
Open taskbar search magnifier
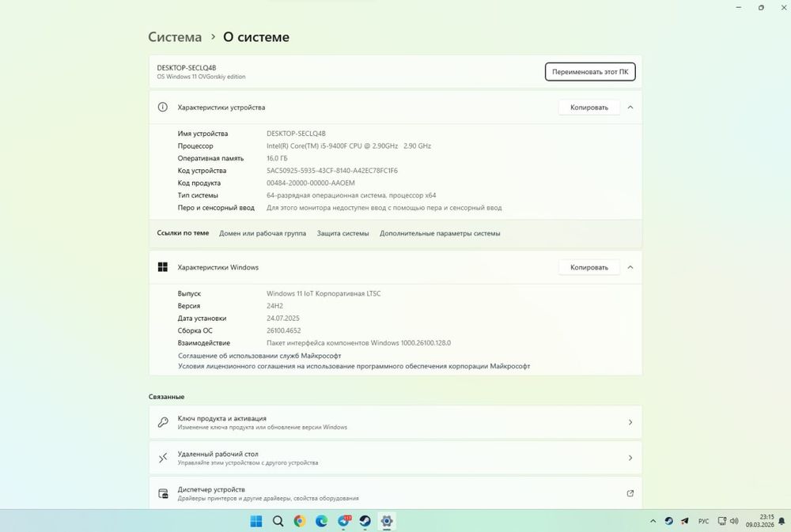(x=278, y=521)
